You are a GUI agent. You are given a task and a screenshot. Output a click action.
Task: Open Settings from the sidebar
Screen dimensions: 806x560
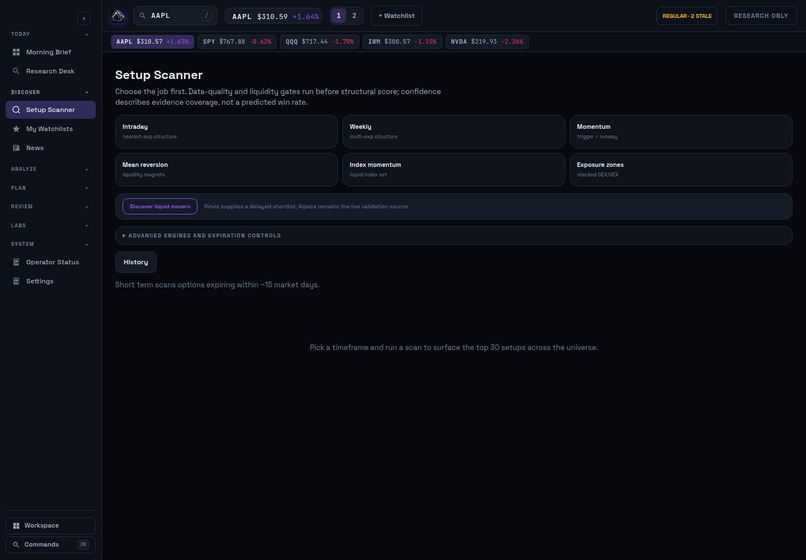tap(50, 281)
